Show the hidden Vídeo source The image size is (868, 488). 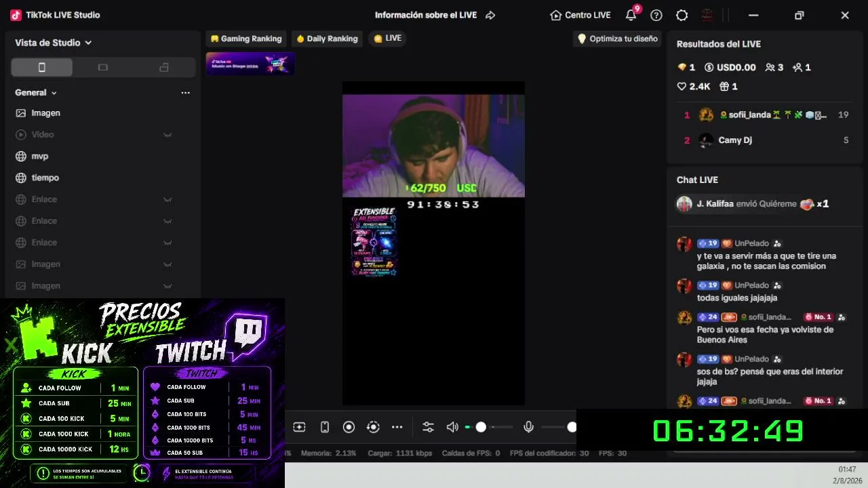(167, 135)
